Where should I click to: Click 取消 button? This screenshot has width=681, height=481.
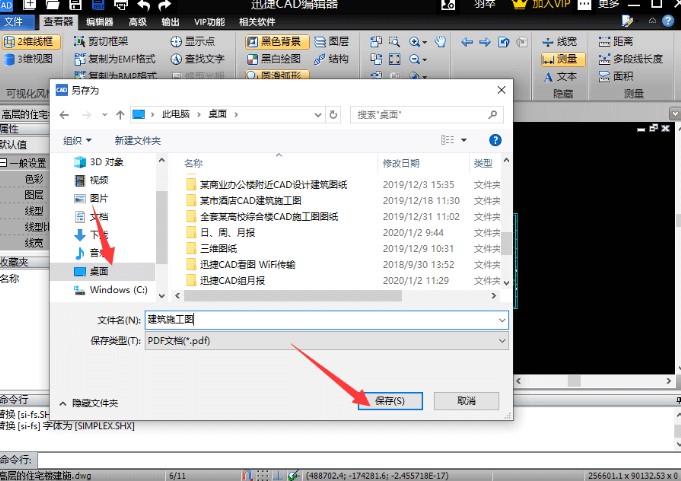pos(466,401)
